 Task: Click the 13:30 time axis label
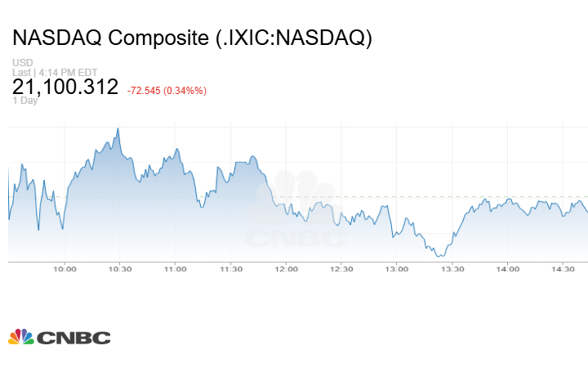coord(452,269)
